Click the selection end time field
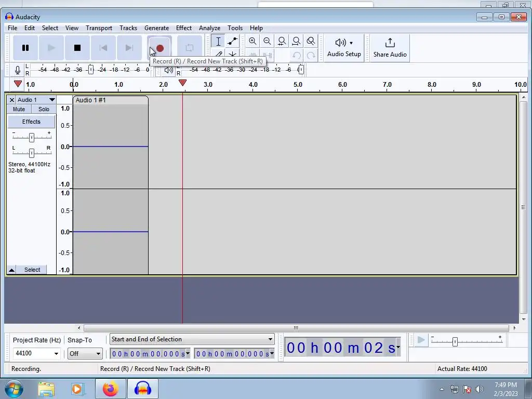Viewport: 532px width, 399px height. 232,354
